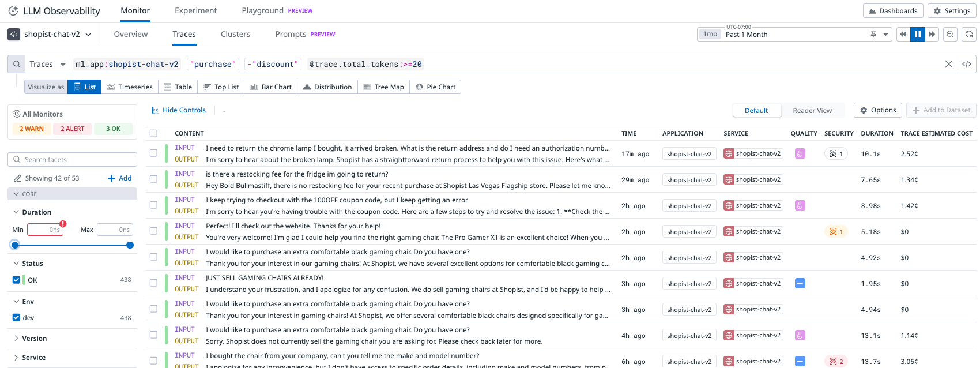Switch to the Clusters tab
The height and width of the screenshot is (368, 980).
tap(235, 35)
